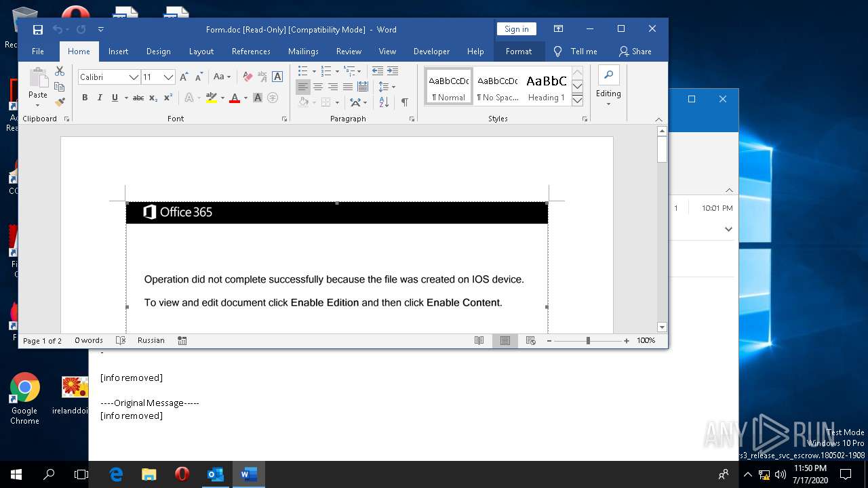Click the Zoom In plus button
Viewport: 868px width, 488px height.
(627, 340)
